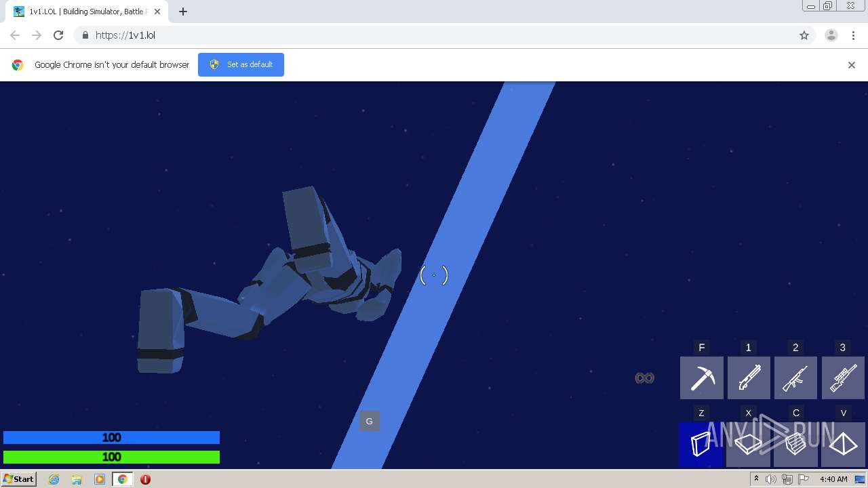Select the shotgun in weapon slot 1
The height and width of the screenshot is (488, 868).
(749, 378)
